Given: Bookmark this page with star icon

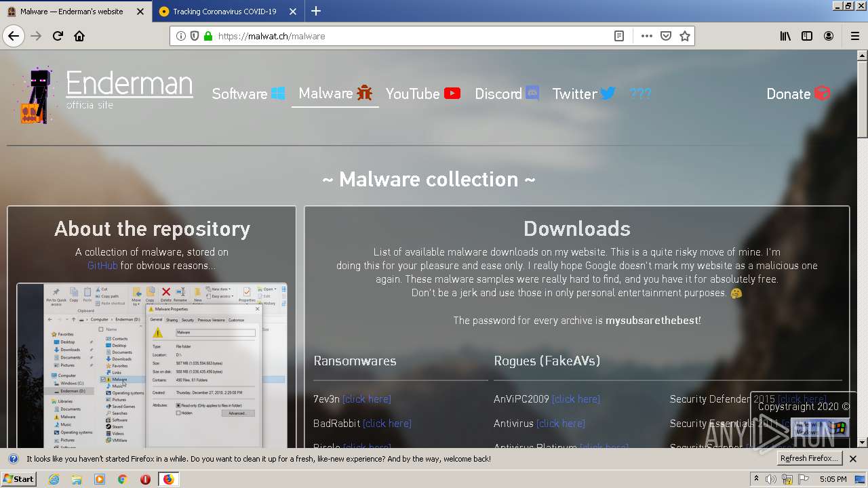Looking at the screenshot, I should click(x=685, y=36).
